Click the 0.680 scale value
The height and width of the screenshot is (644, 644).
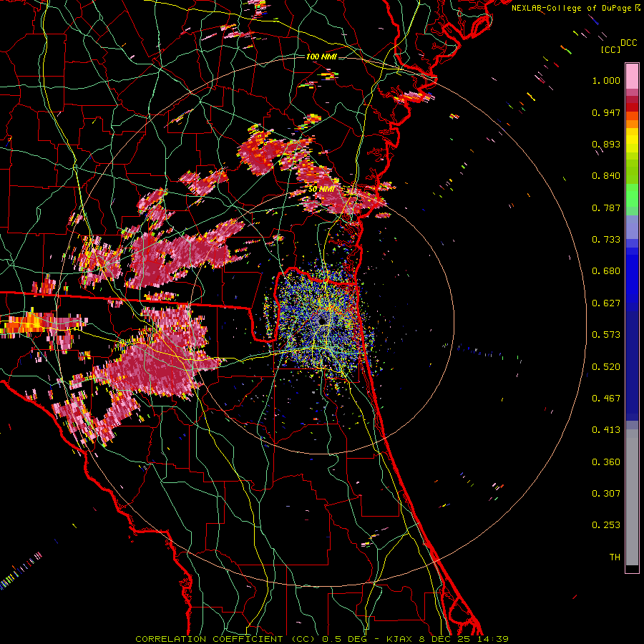(x=606, y=271)
